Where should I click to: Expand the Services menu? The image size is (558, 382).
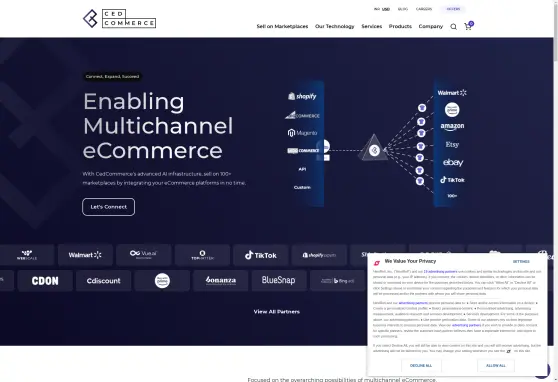click(372, 26)
